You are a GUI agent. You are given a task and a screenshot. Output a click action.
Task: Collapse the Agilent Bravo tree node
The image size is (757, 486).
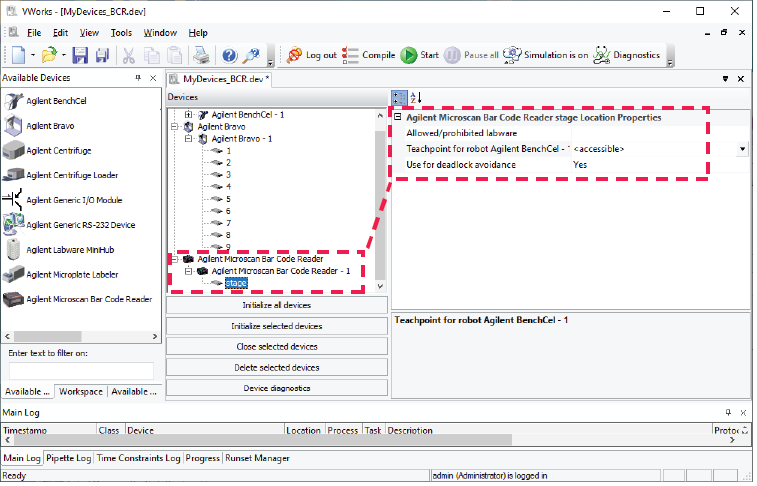(x=175, y=127)
